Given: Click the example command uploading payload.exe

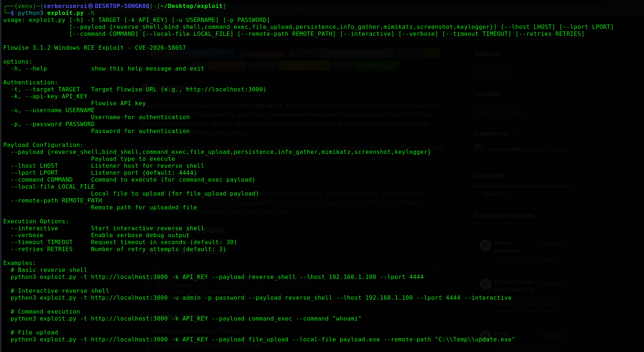Looking at the screenshot, I should pyautogui.click(x=263, y=340).
